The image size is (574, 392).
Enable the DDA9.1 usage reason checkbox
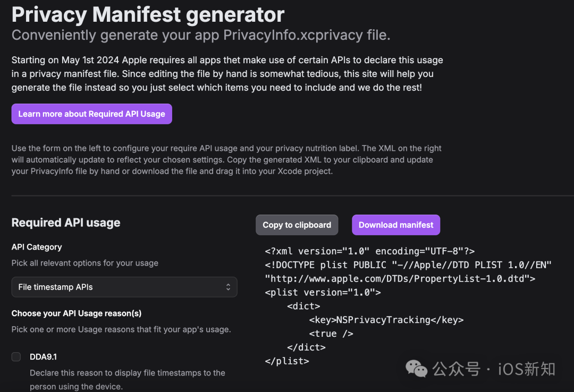point(16,357)
